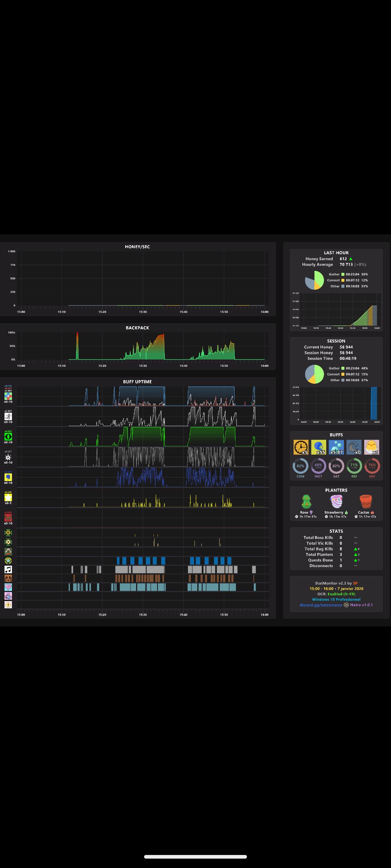This screenshot has height=868, width=391.
Task: Click the green Rose planter icon
Action: point(307,502)
